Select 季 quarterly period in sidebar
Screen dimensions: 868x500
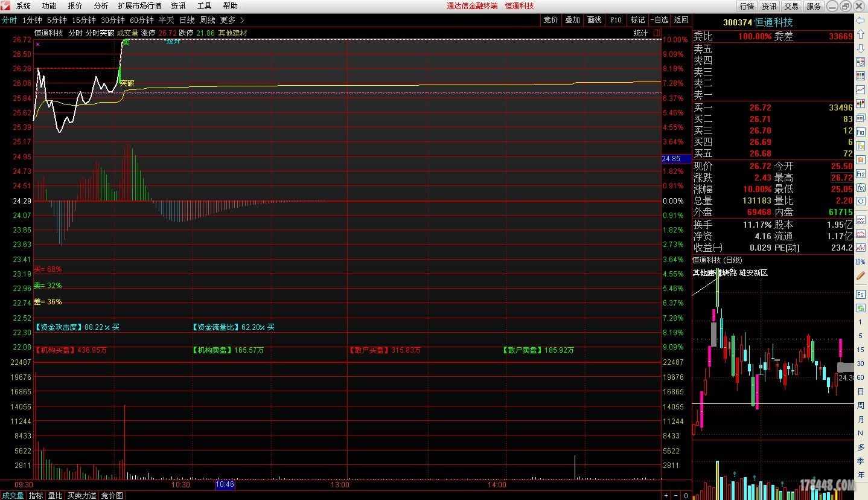point(860,461)
